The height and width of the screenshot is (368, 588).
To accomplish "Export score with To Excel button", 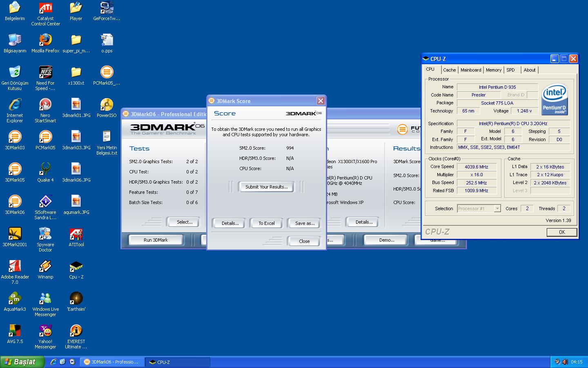I will (x=267, y=223).
